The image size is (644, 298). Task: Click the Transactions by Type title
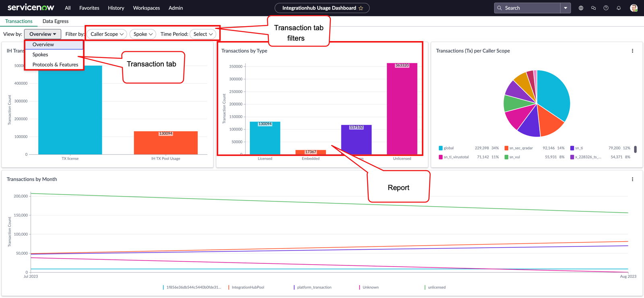(244, 51)
